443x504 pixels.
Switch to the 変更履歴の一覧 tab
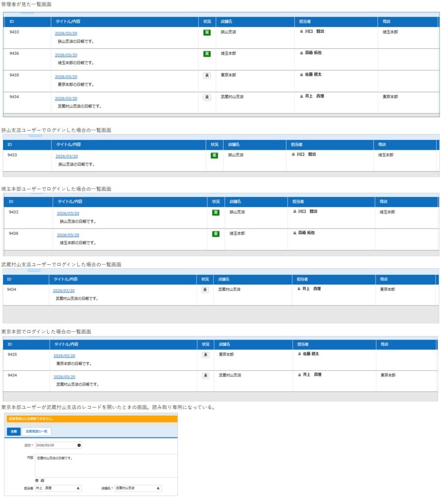coord(37,431)
